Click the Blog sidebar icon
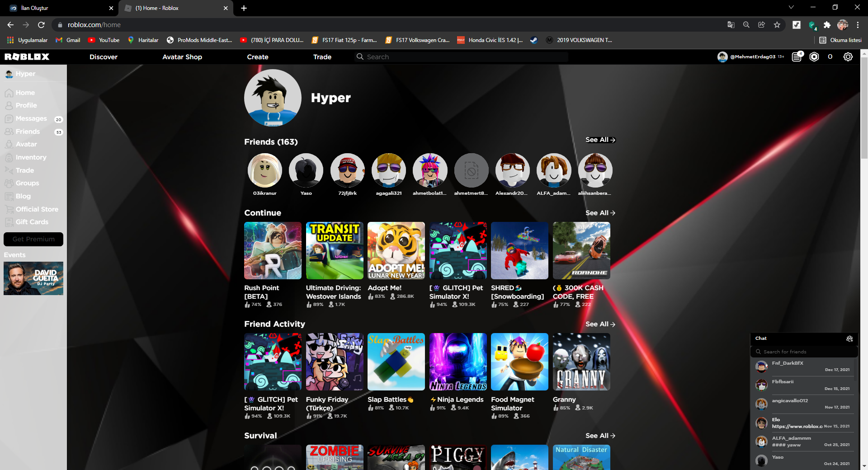The width and height of the screenshot is (868, 470). (9, 196)
